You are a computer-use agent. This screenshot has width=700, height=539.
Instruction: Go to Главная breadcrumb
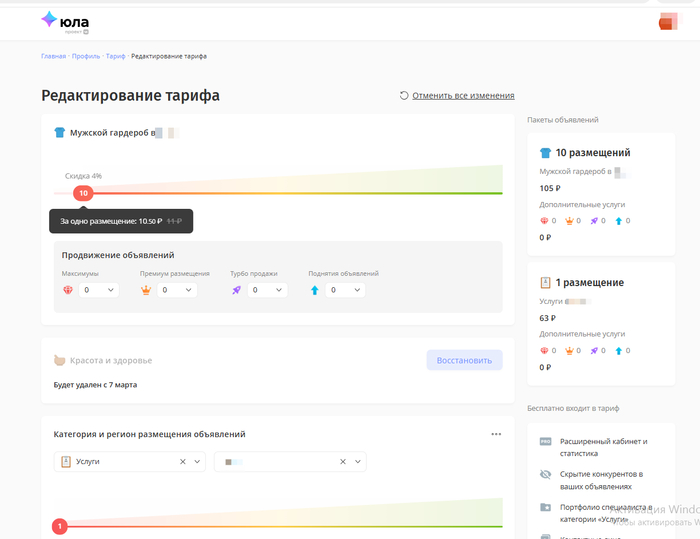point(54,56)
